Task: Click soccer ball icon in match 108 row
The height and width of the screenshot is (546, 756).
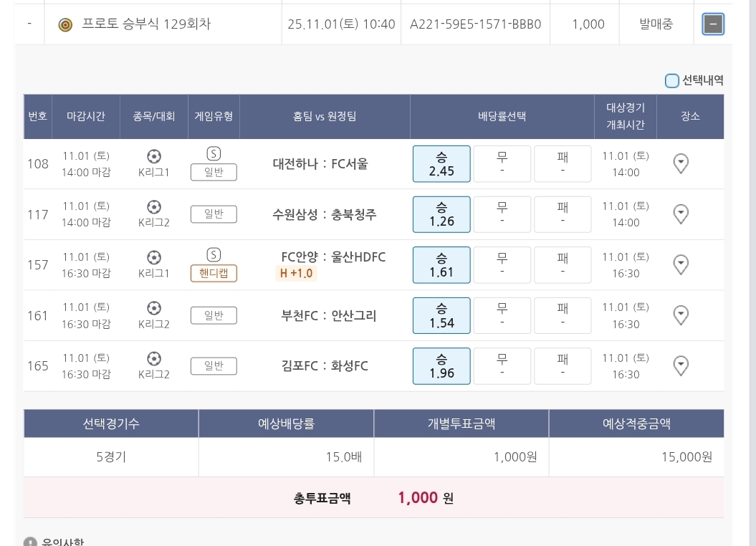Action: click(x=153, y=156)
